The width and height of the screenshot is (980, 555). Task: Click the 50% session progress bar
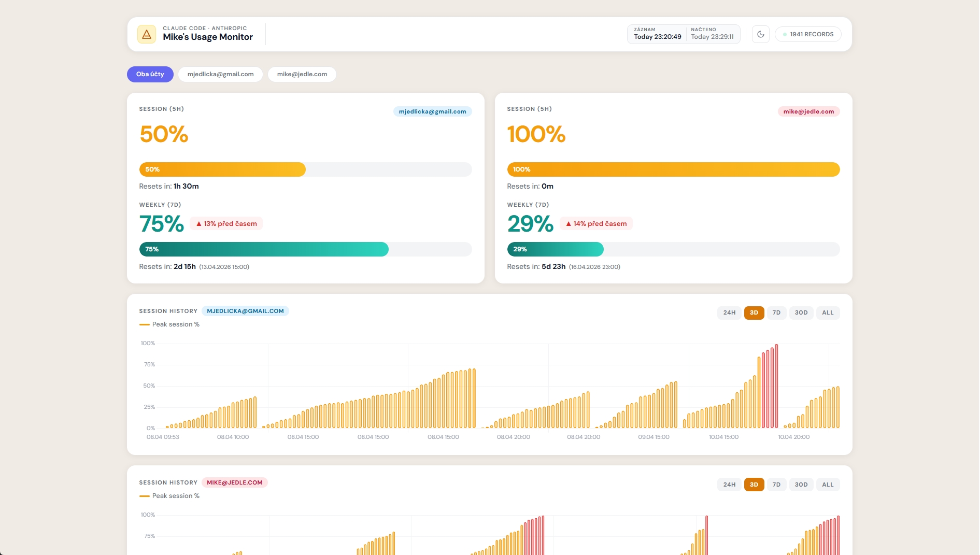[222, 169]
